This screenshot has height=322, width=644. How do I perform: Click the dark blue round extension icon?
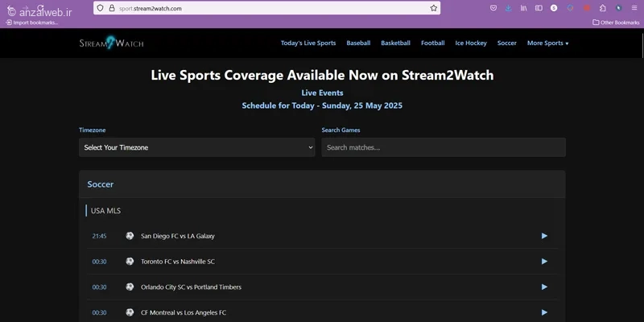click(x=619, y=8)
